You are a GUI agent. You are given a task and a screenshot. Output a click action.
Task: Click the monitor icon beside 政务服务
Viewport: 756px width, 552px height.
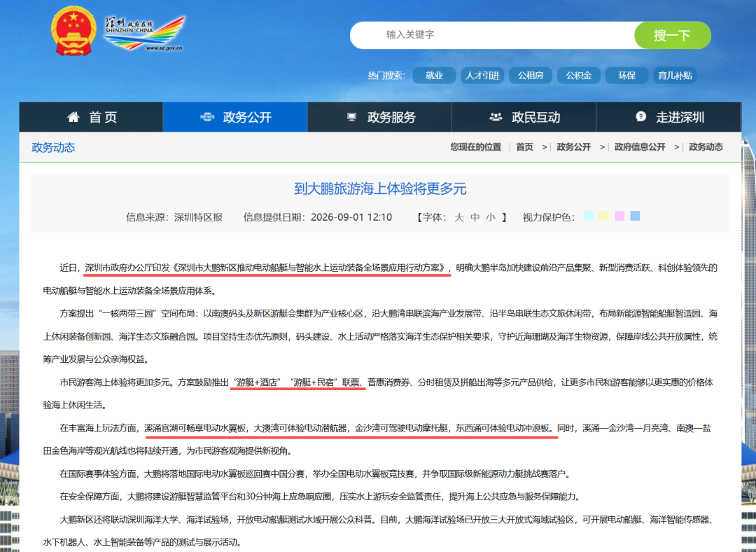point(352,117)
